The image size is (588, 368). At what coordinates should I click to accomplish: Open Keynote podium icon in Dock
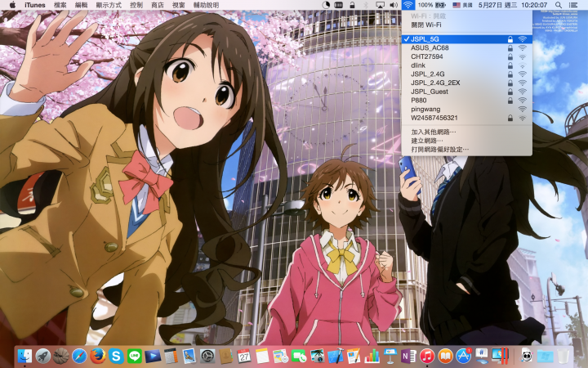[390, 356]
